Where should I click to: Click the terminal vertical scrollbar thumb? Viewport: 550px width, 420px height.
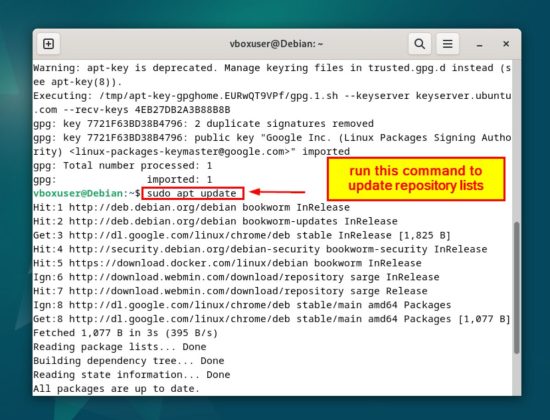516,287
